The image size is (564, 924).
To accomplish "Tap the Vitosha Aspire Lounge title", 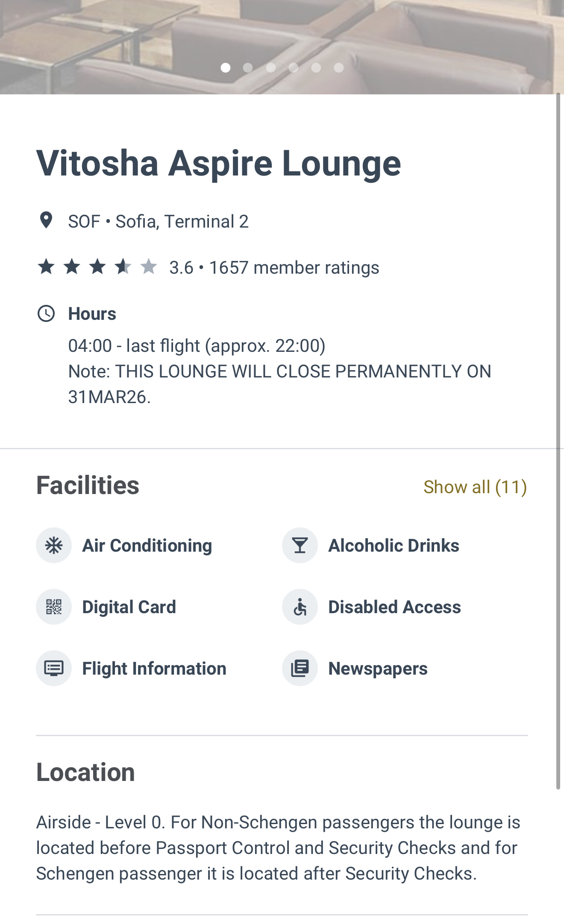I will (218, 163).
